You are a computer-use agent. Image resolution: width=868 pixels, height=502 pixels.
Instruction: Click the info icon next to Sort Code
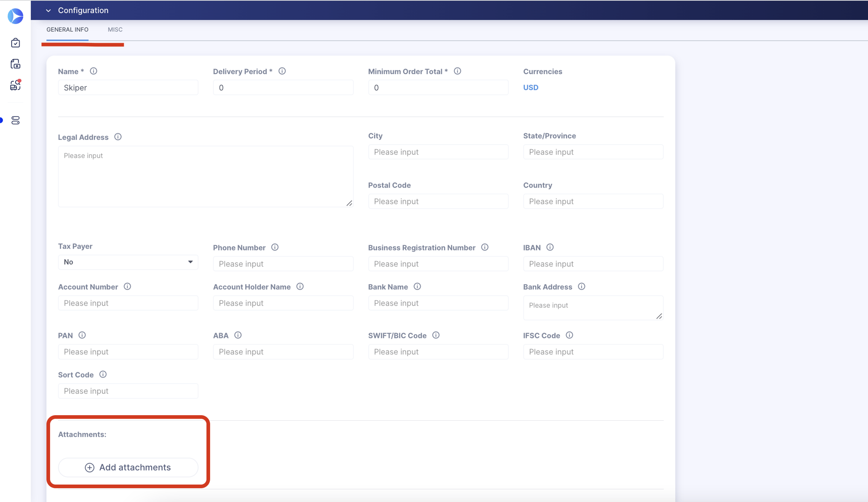point(103,374)
